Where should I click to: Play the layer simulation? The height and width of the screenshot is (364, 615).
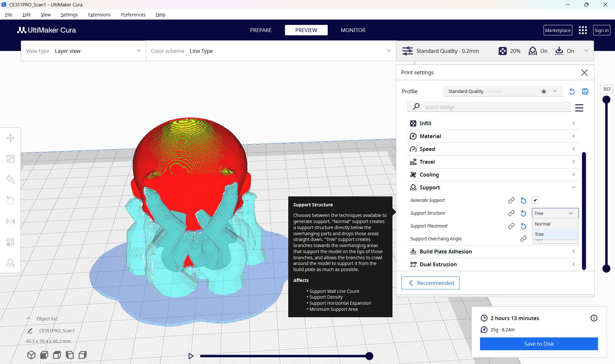tap(191, 356)
